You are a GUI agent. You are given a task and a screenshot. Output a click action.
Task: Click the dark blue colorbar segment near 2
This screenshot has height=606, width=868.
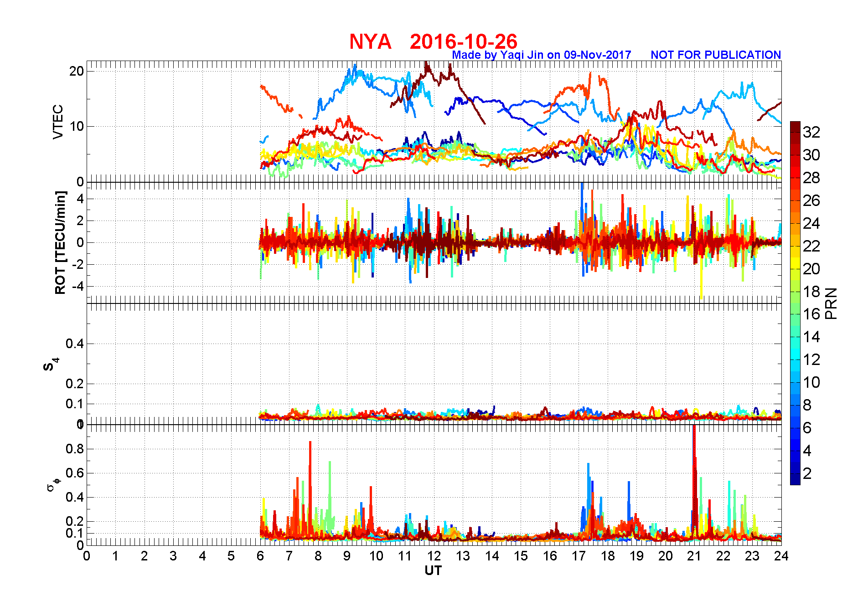(795, 479)
